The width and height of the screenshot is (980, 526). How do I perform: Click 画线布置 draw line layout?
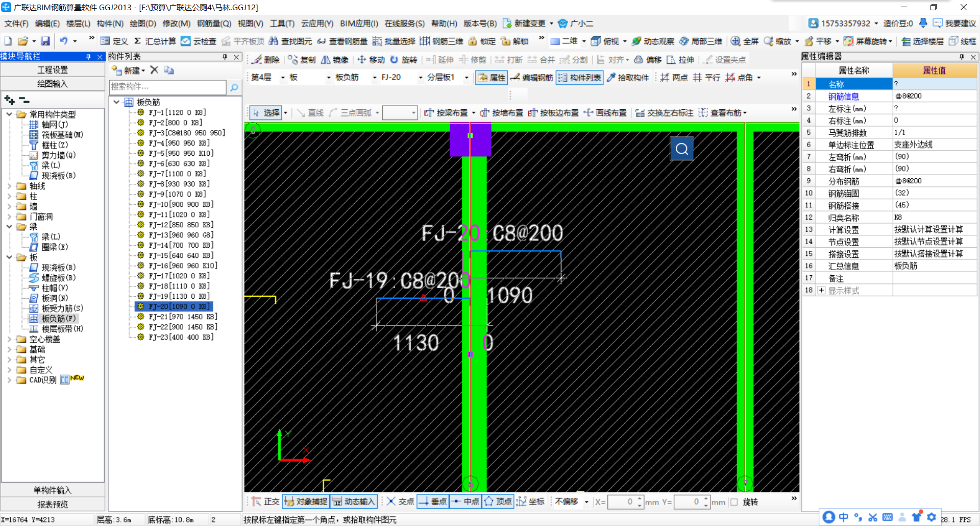pos(605,112)
